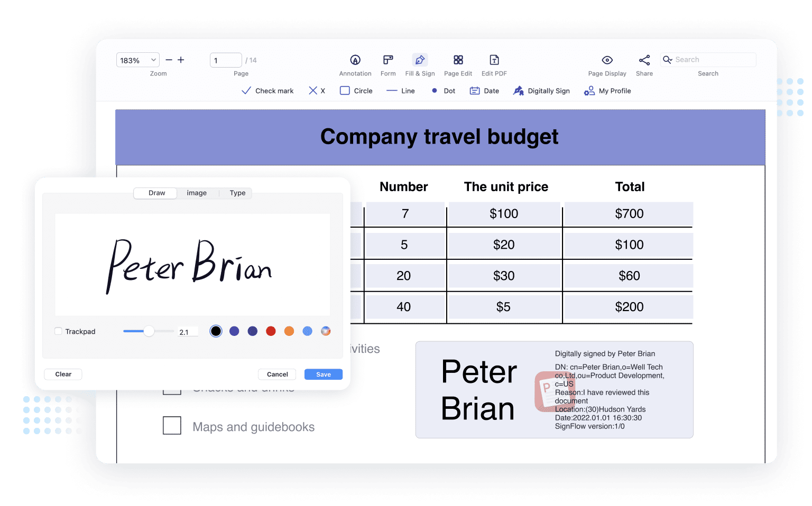This screenshot has width=812, height=506.
Task: Open Page Display options
Action: coord(607,60)
